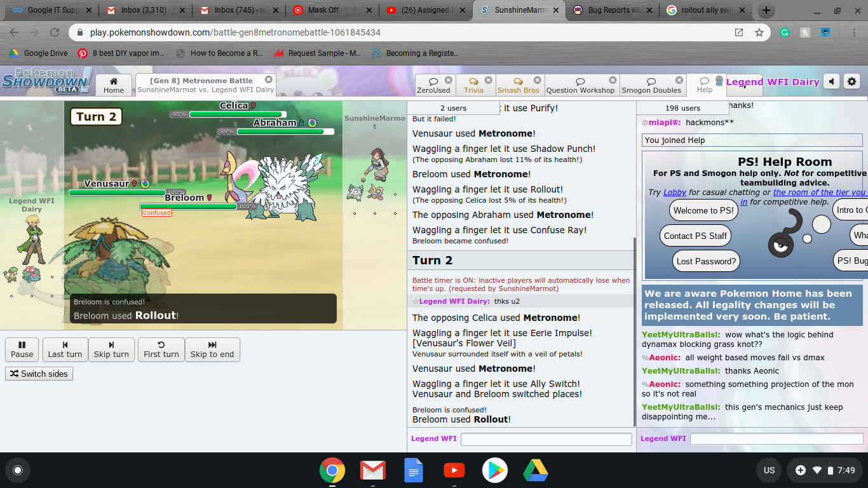Viewport: 868px width, 488px height.
Task: Open 'the room of the tier you' link
Action: 820,193
